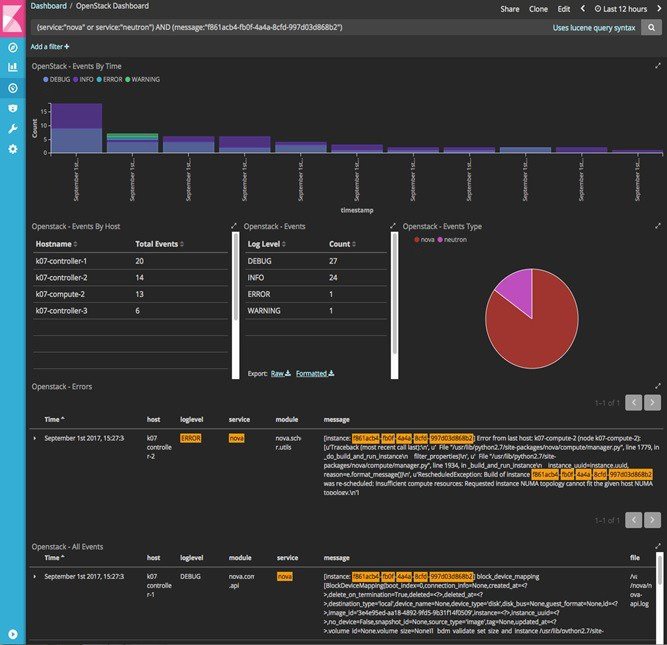Image resolution: width=667 pixels, height=645 pixels.
Task: Click k07-compute-2 hostname cell
Action: tap(60, 294)
